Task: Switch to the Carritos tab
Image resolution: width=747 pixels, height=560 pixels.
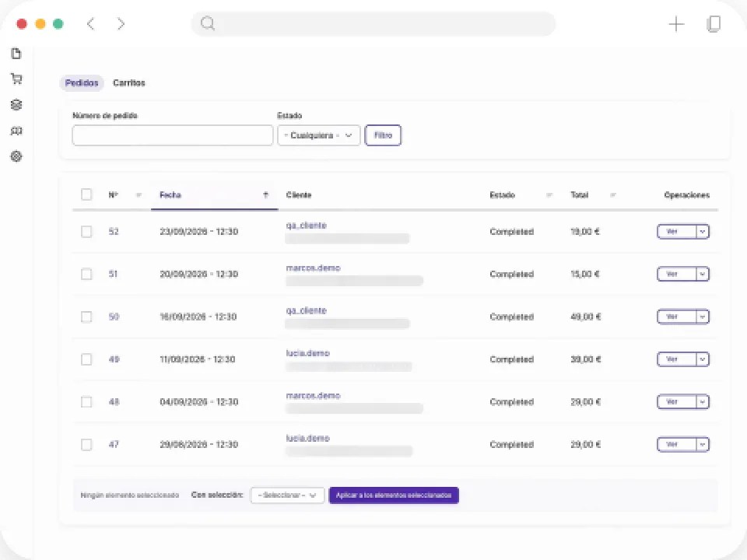Action: click(128, 83)
